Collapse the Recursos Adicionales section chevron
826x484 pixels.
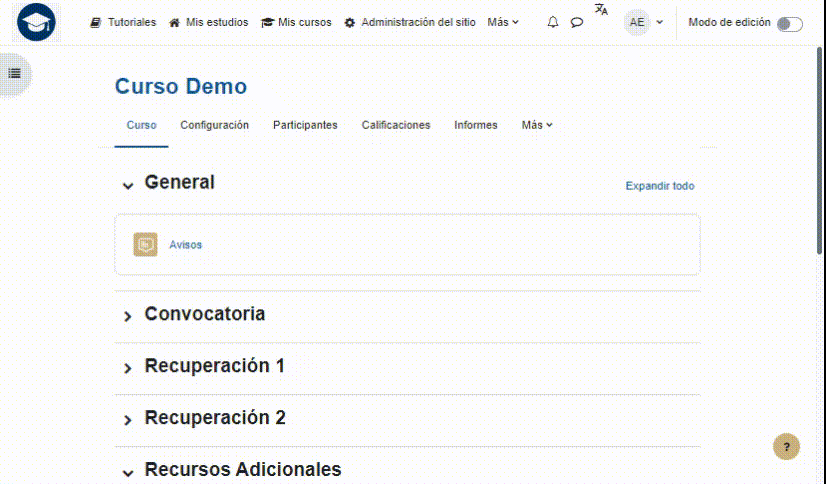128,472
